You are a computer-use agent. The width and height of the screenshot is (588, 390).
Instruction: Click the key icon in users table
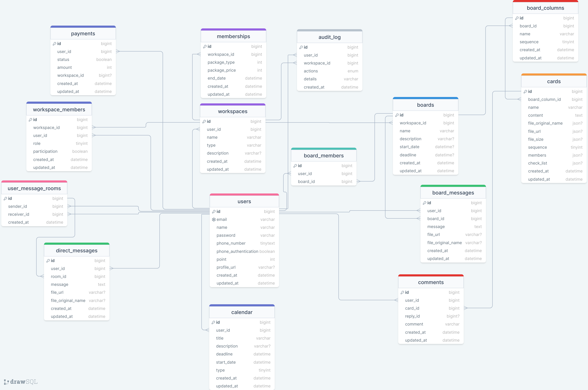(214, 212)
